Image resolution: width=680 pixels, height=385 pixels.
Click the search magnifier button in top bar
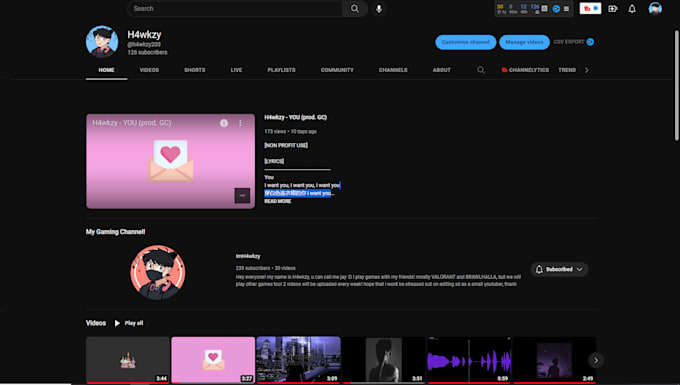355,9
